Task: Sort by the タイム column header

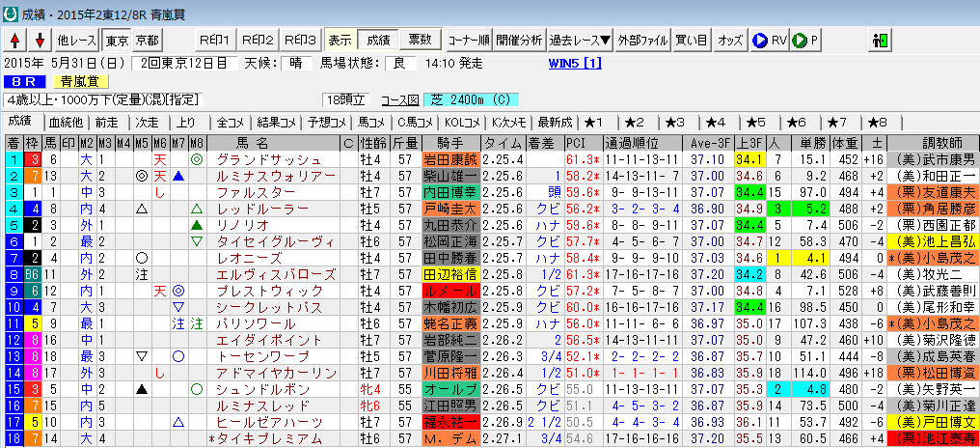Action: click(x=503, y=143)
